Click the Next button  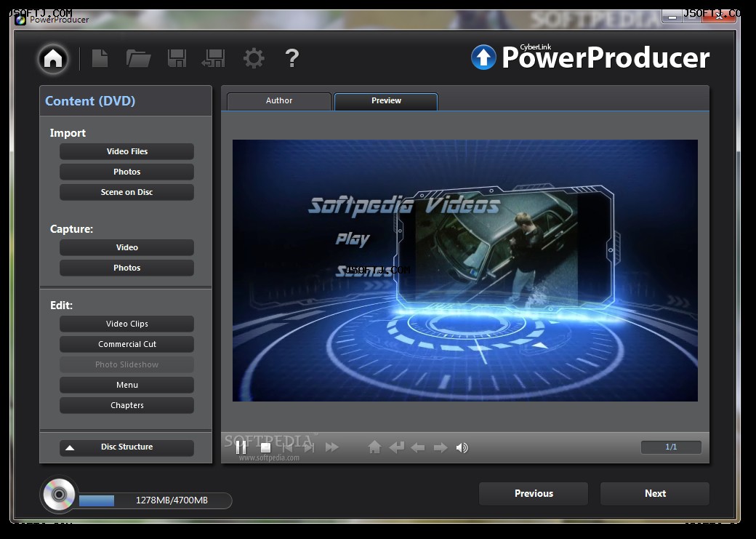(x=655, y=494)
